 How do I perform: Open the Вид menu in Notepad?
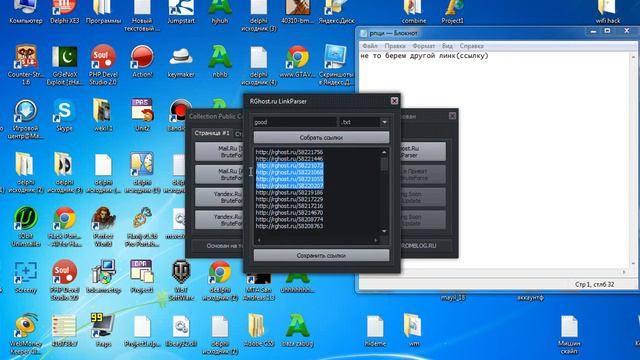(447, 46)
